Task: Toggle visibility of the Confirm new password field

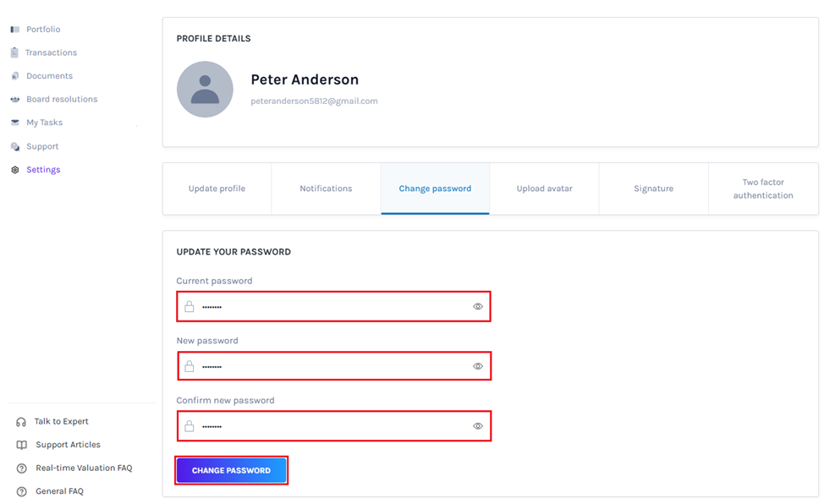Action: (x=477, y=425)
